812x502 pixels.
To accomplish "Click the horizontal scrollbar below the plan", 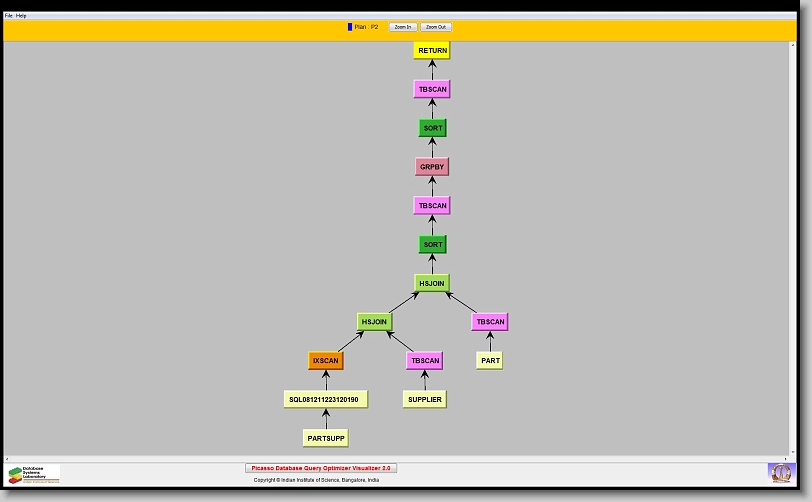I will click(400, 458).
